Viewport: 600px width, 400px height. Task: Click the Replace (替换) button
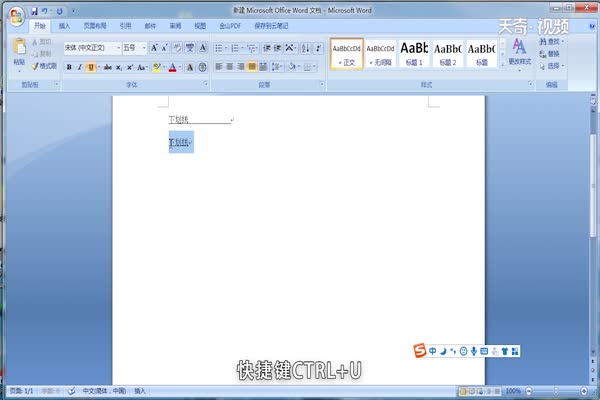pyautogui.click(x=553, y=54)
